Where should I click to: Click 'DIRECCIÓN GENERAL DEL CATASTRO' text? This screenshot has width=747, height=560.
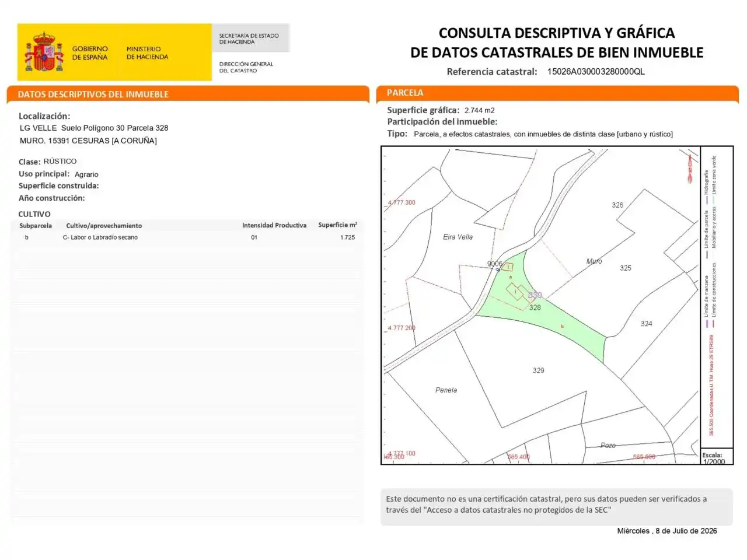point(246,67)
